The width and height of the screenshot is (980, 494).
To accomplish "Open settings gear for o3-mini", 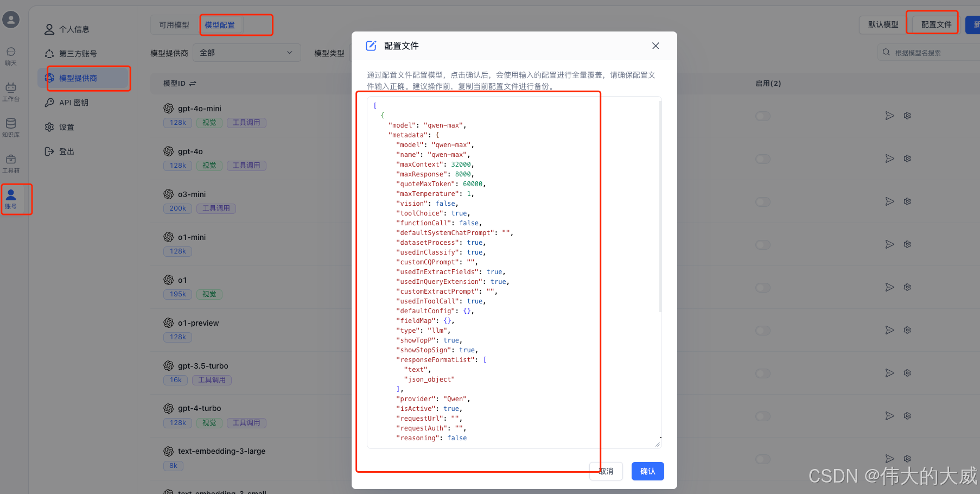I will coord(907,201).
